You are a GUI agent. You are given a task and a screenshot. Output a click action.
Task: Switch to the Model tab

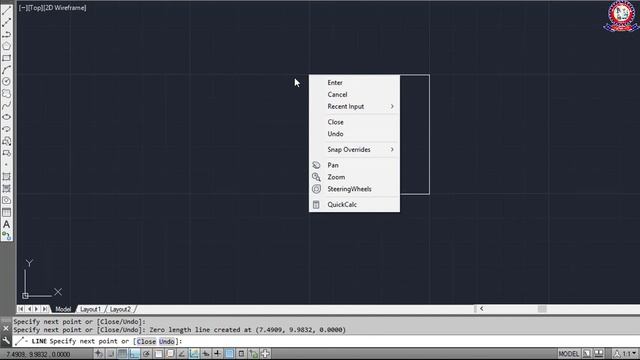click(63, 309)
